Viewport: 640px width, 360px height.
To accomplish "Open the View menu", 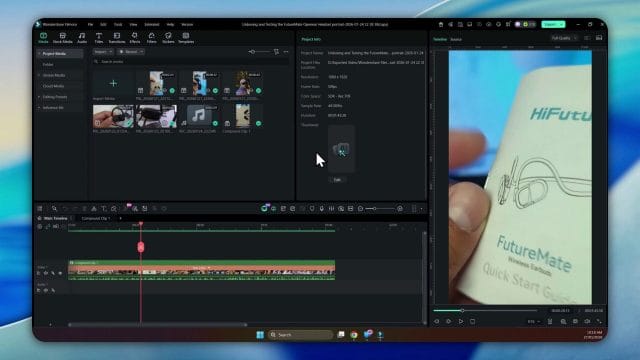I will tap(133, 24).
